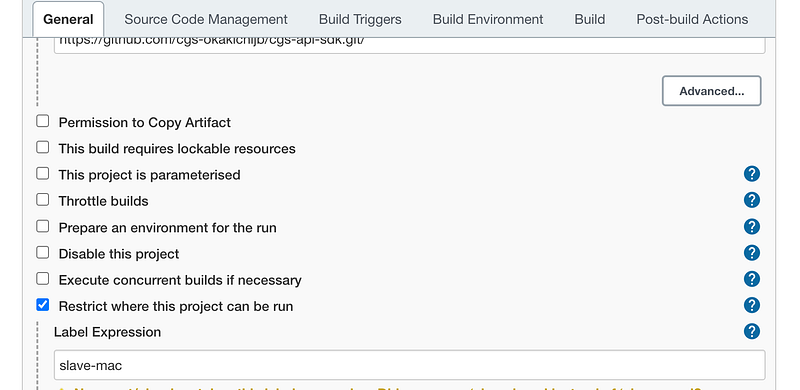Image resolution: width=800 pixels, height=390 pixels.
Task: Click the GitHub project URL text field
Action: [x=410, y=45]
